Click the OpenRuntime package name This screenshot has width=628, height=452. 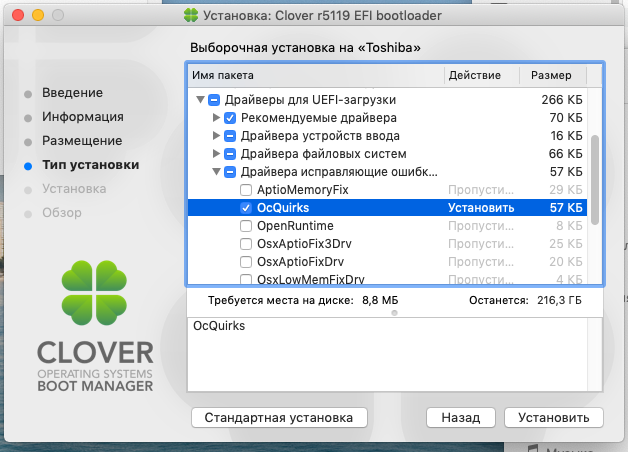295,226
